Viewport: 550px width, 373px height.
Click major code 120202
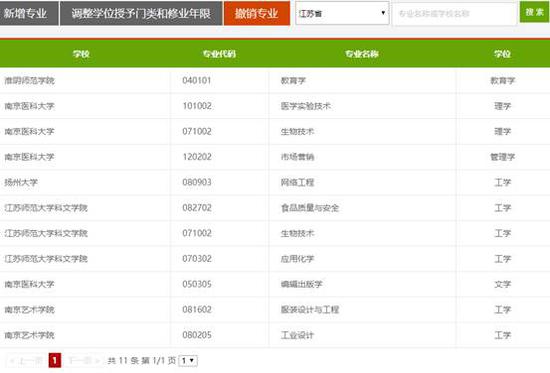(x=197, y=157)
